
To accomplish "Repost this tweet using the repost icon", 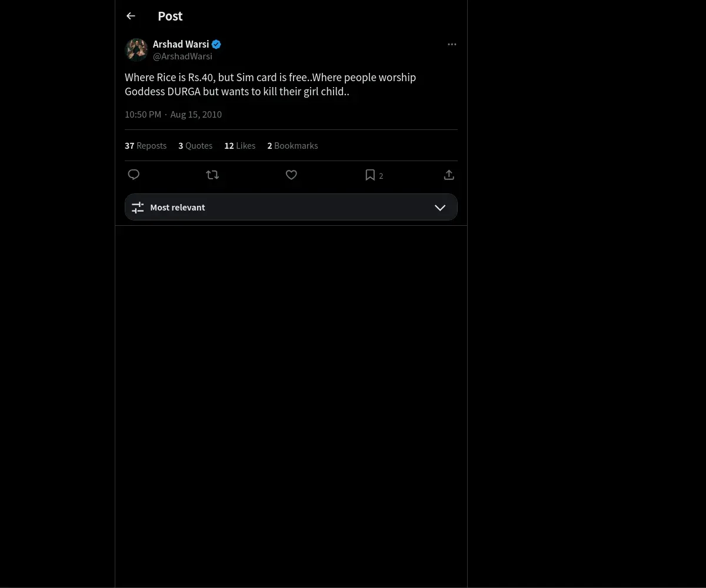I will click(x=212, y=175).
